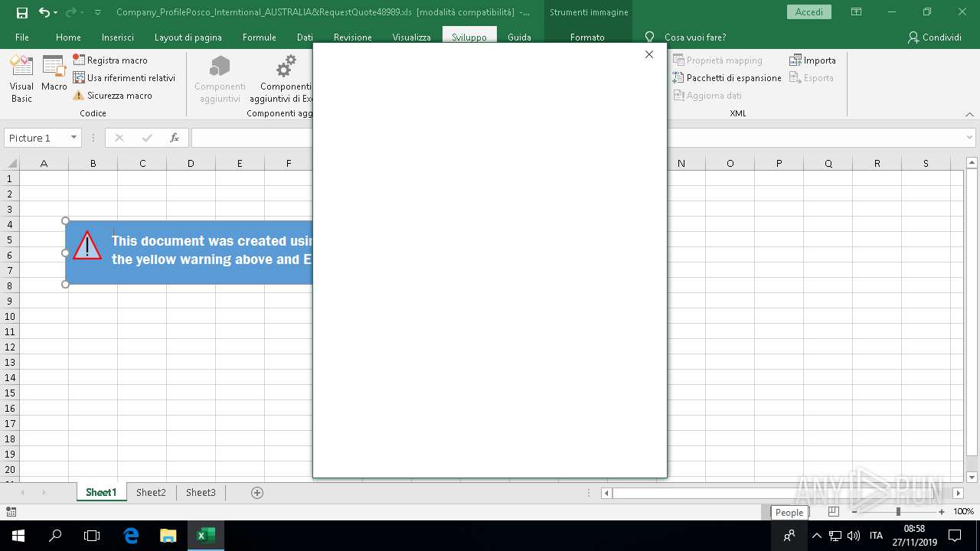Click Importa in the XML group
Screen dimensions: 980x551
tap(812, 60)
